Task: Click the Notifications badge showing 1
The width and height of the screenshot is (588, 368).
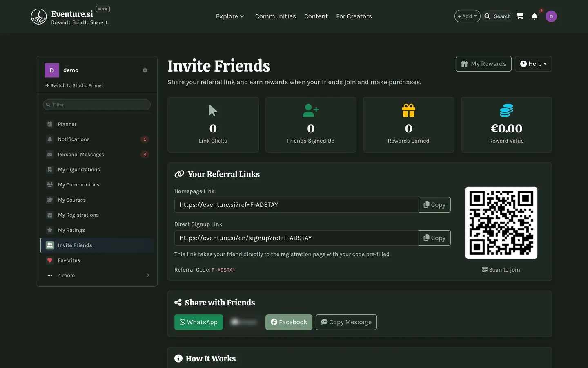Action: click(145, 139)
